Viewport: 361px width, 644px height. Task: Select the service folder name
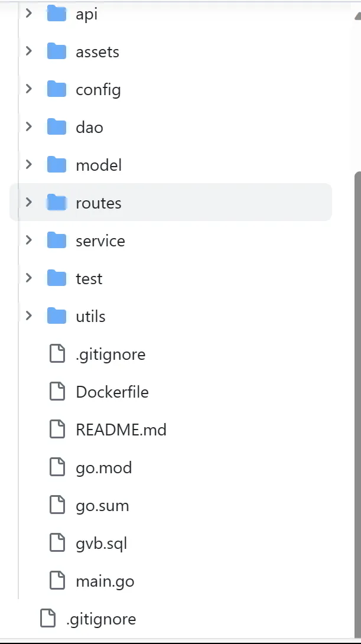[x=100, y=241]
